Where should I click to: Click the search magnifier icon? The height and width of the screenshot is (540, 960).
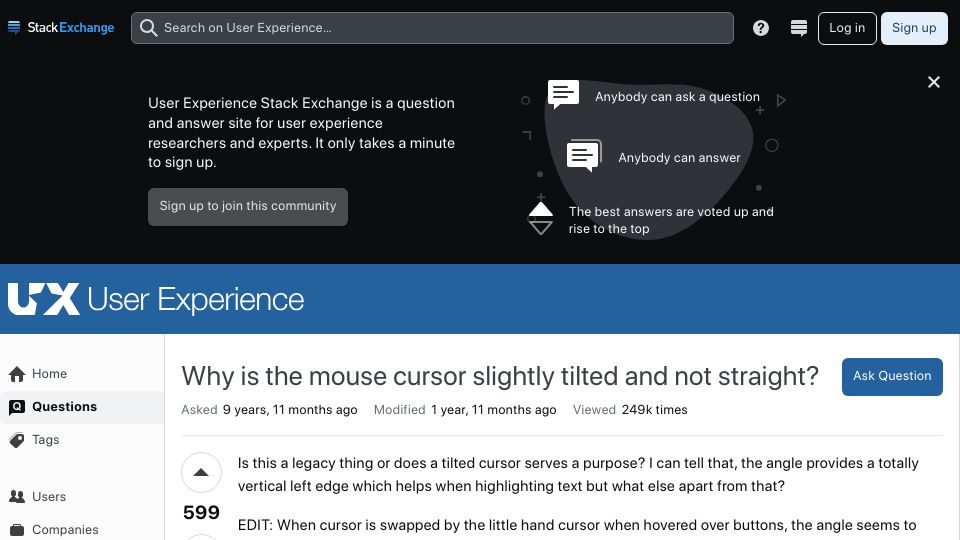click(148, 28)
